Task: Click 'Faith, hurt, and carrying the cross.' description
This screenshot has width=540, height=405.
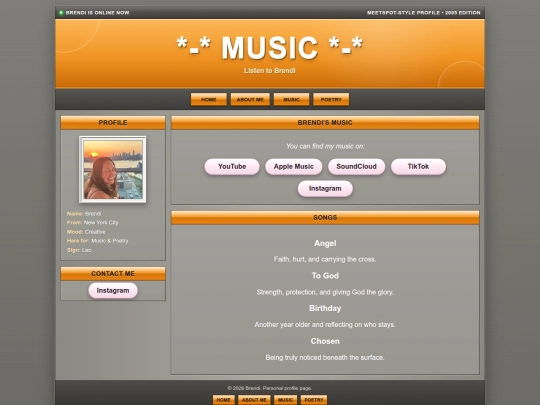Action: coord(325,259)
